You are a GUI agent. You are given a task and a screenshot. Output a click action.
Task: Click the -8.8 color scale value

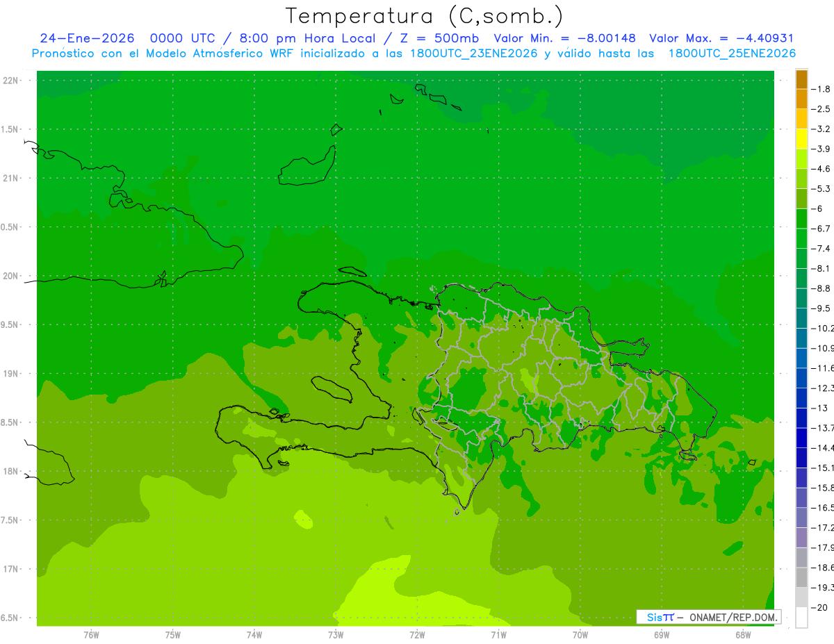point(820,288)
